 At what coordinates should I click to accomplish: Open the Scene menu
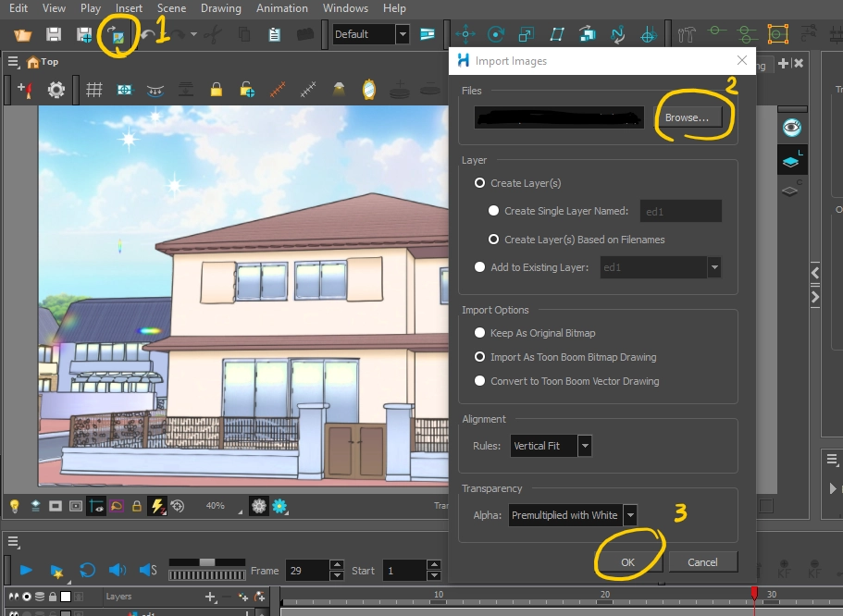pyautogui.click(x=171, y=8)
